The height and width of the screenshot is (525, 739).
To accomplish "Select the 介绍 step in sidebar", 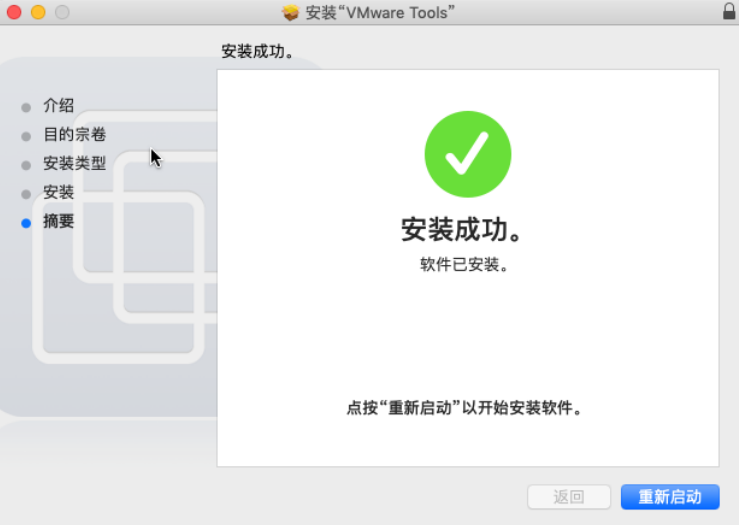I will click(58, 106).
